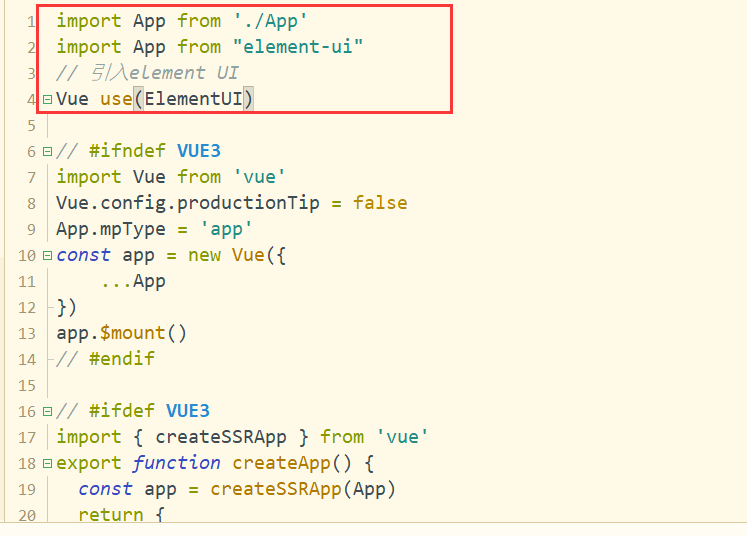Click the const keyword on line 10

[83, 255]
